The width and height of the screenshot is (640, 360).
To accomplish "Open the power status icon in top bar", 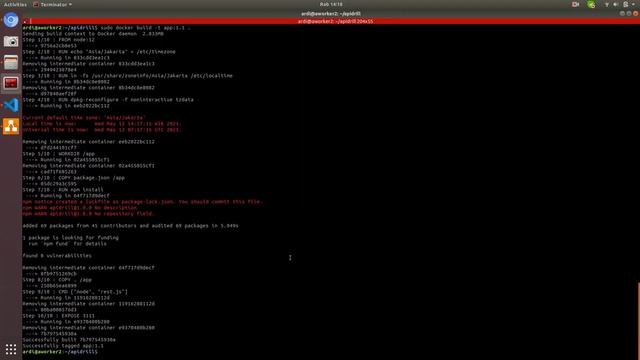I will click(626, 4).
